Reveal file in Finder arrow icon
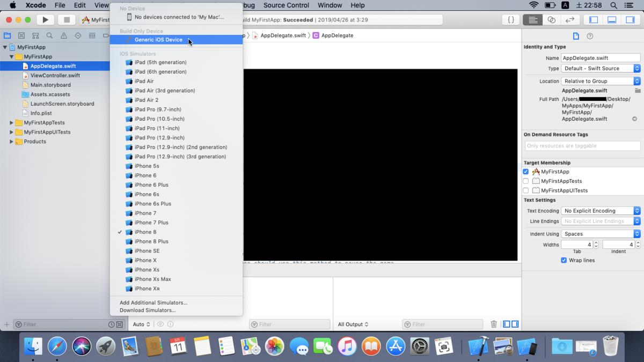The image size is (644, 362). click(635, 119)
